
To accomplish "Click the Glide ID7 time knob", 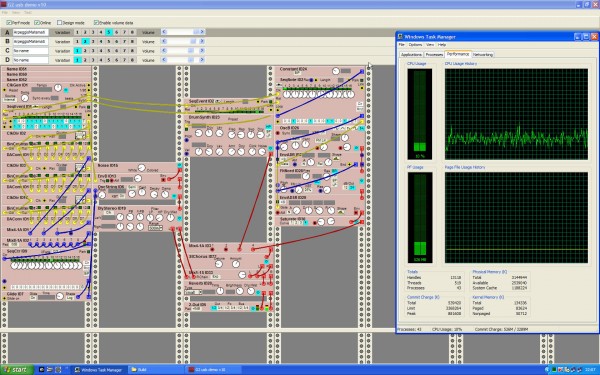I will pyautogui.click(x=60, y=296).
